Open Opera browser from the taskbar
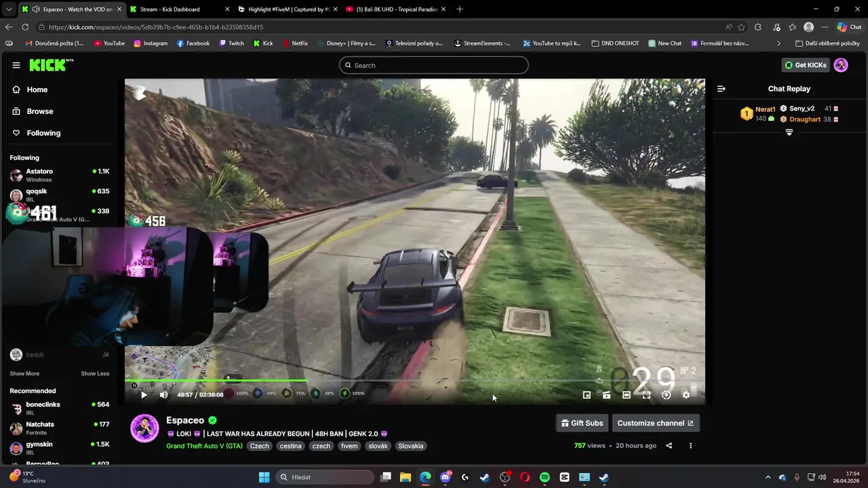Screen dimensions: 868x488 click(525, 477)
